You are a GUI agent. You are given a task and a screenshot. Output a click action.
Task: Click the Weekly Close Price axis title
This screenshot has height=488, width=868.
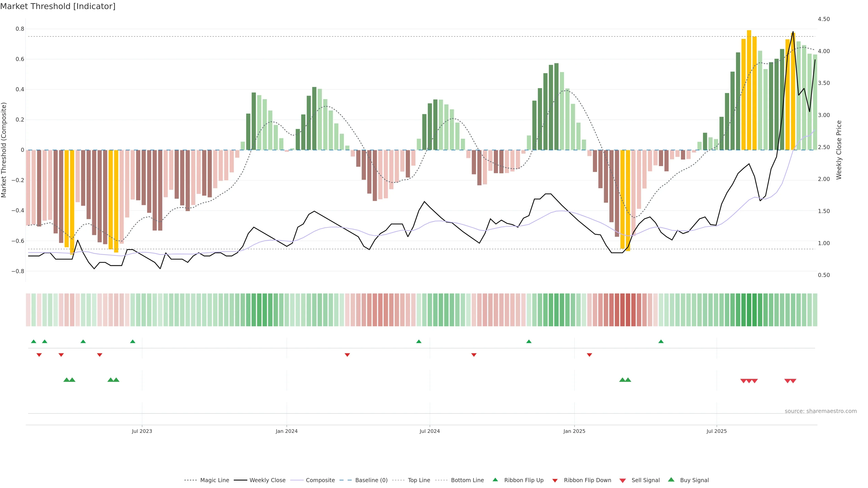pos(839,150)
